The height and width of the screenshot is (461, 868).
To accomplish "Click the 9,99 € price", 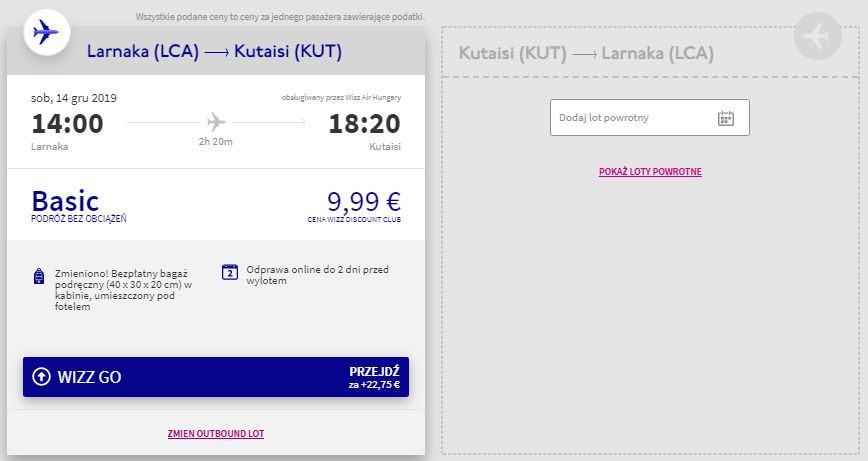I will (364, 202).
